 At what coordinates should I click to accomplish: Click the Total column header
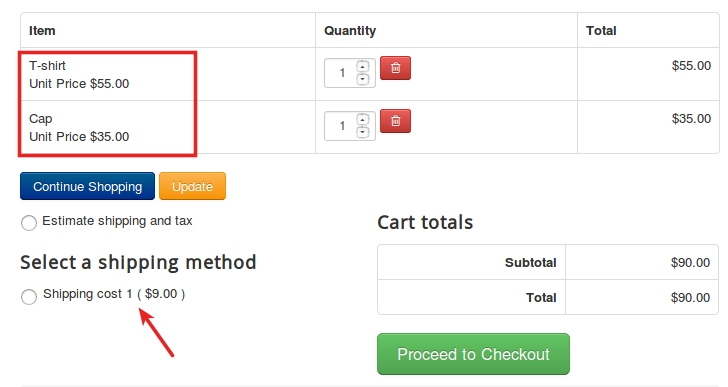pyautogui.click(x=601, y=31)
